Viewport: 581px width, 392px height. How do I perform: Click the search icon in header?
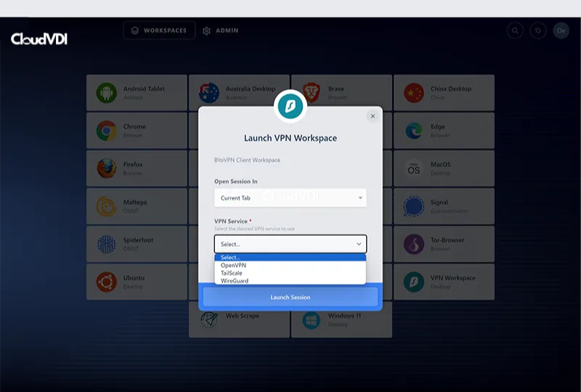(515, 30)
